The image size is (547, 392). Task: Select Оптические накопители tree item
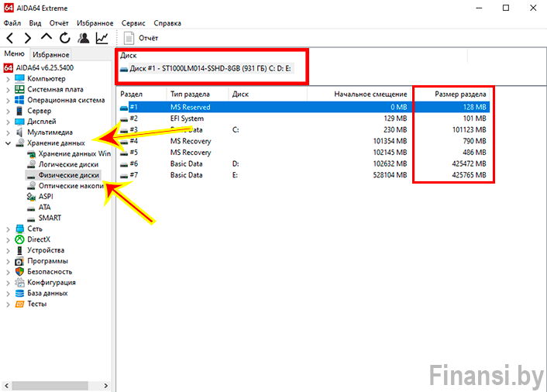coord(71,186)
